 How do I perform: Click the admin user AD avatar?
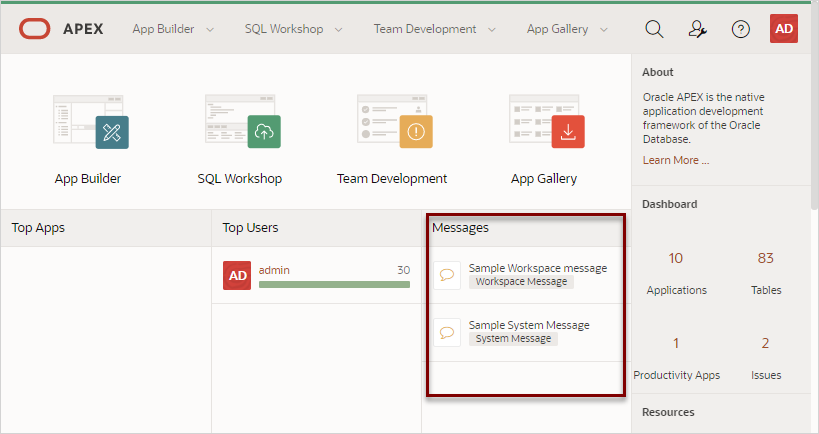point(237,275)
